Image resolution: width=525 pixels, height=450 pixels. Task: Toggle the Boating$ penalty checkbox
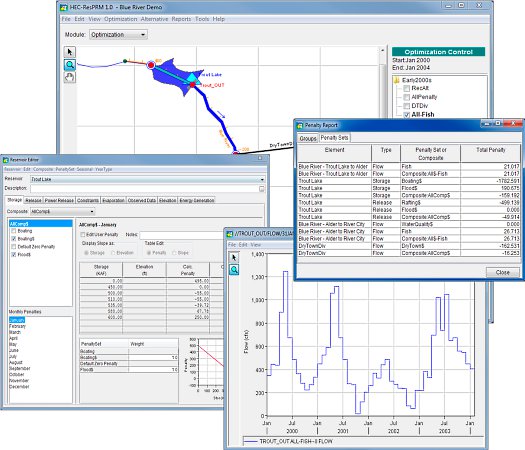(x=14, y=239)
